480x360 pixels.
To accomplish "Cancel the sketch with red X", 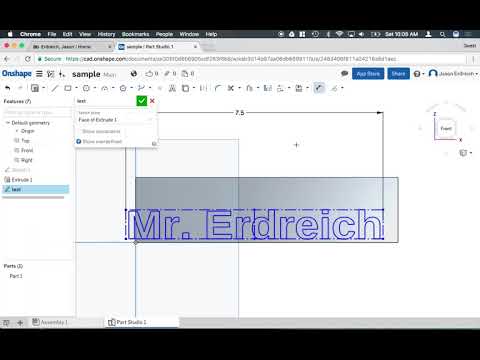I will click(152, 101).
